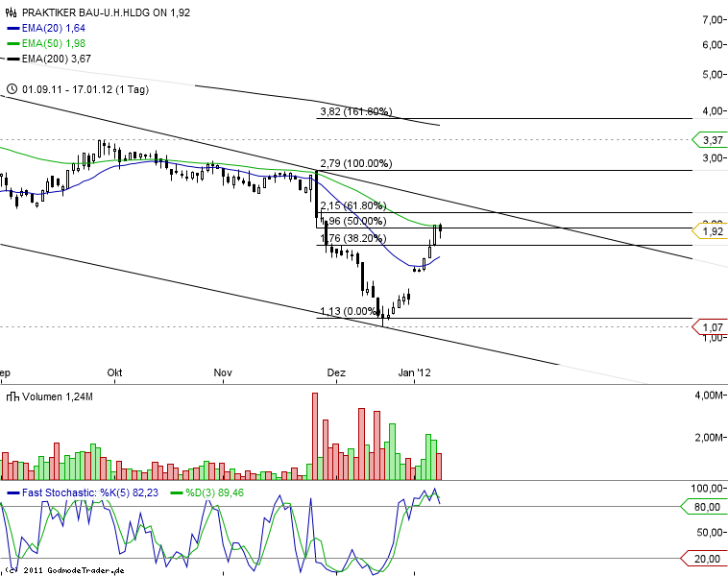728x576 pixels.
Task: Click the 01.09.11 - 17.01.12 (1 Tag) date range
Action: coord(85,89)
